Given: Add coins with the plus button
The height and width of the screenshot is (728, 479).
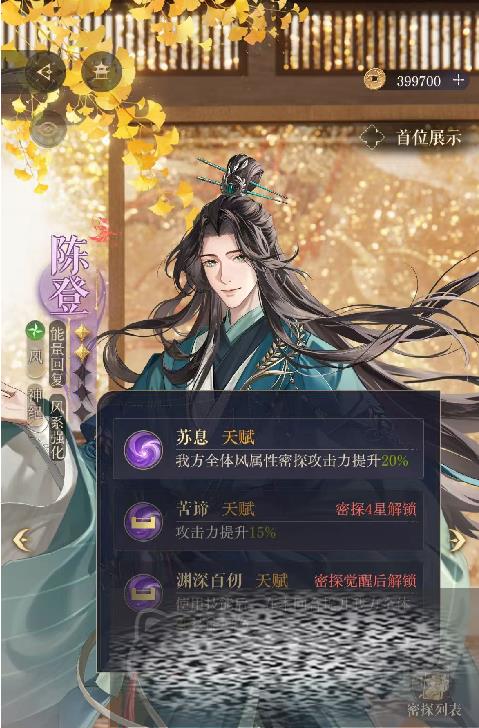Looking at the screenshot, I should [x=458, y=80].
